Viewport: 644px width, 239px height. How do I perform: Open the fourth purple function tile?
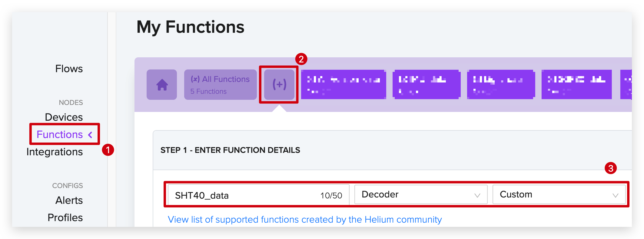click(576, 85)
